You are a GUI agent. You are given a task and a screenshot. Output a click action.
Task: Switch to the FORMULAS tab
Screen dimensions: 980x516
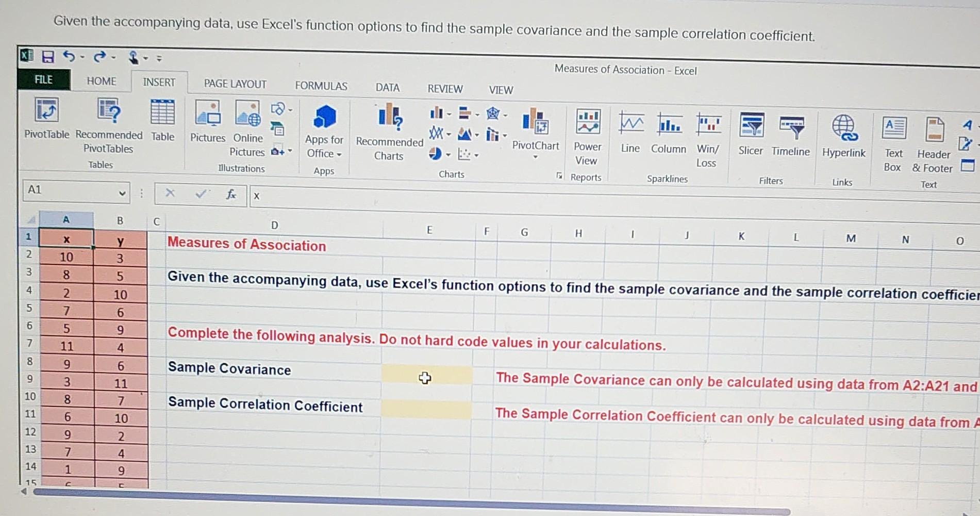click(321, 86)
